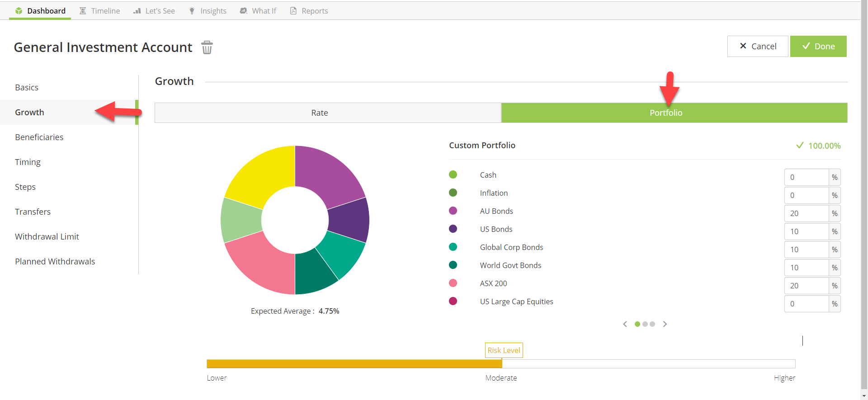Edit the Global Corp Bonds percentage field
This screenshot has height=400, width=868.
(x=807, y=249)
